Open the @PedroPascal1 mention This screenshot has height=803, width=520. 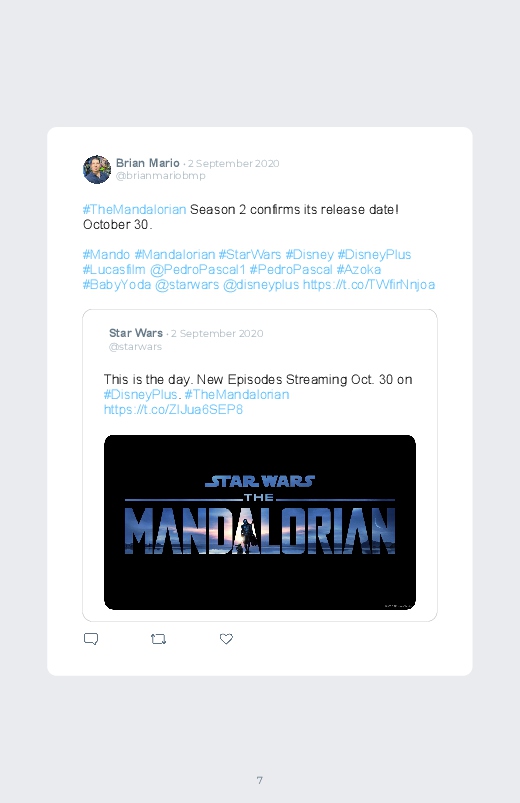click(x=197, y=269)
